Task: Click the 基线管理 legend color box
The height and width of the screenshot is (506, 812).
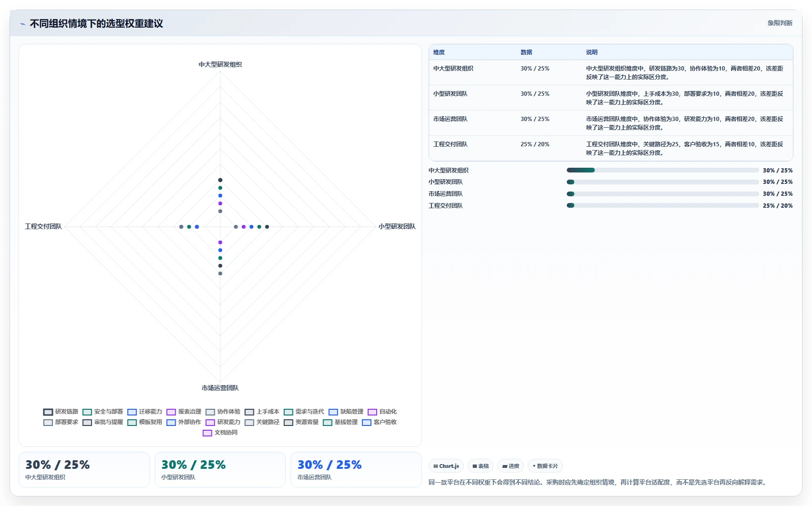Action: pyautogui.click(x=327, y=423)
